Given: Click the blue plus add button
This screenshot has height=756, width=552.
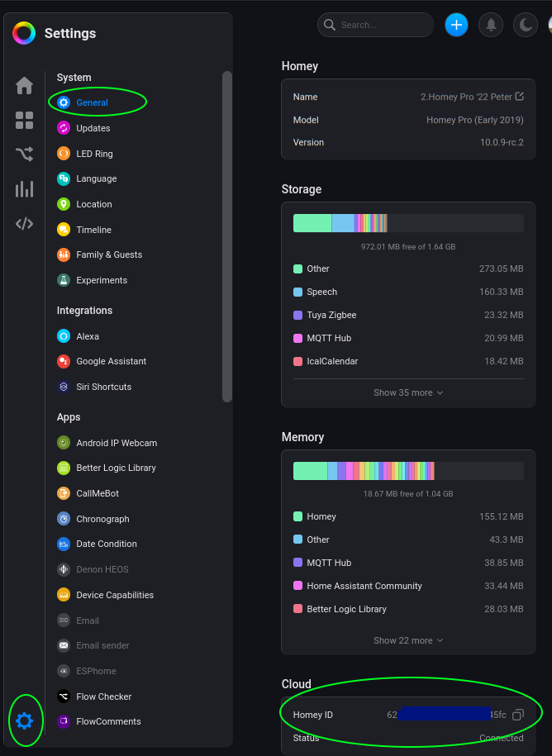Looking at the screenshot, I should point(456,25).
